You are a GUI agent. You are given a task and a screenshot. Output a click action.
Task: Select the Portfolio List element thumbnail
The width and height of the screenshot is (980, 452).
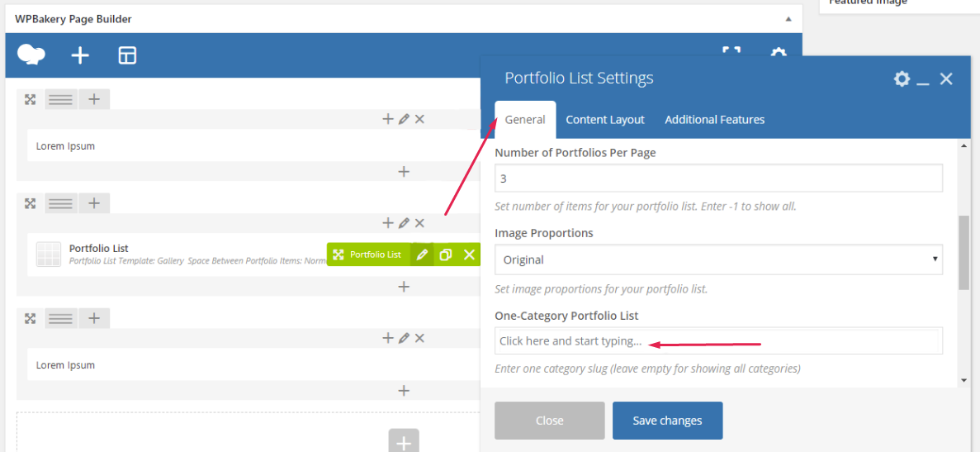click(x=49, y=255)
